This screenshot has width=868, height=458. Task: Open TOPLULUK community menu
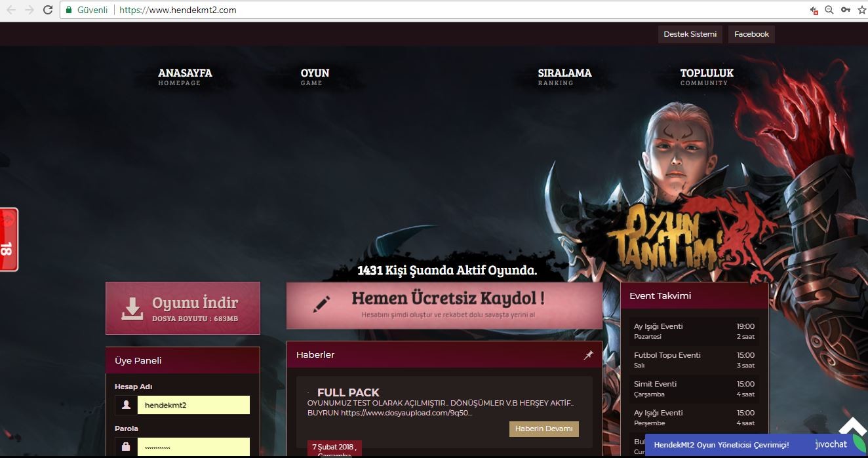[x=707, y=77]
